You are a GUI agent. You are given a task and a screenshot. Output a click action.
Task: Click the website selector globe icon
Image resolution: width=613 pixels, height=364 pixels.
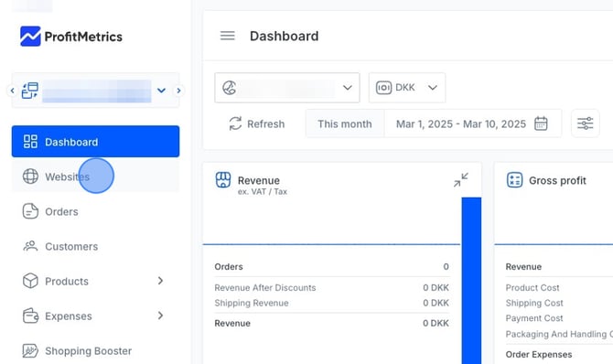(x=229, y=88)
